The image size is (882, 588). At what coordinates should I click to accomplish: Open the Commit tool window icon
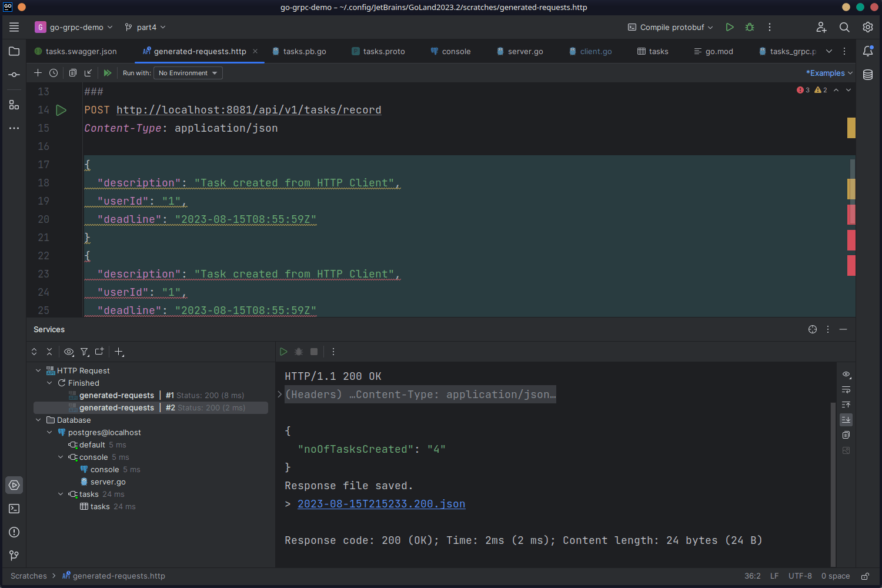14,75
